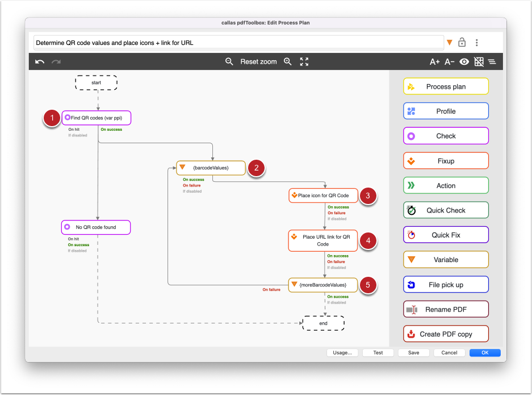Viewport: 532px width, 395px height.
Task: Click On failure under Place icon node
Action: click(x=337, y=213)
